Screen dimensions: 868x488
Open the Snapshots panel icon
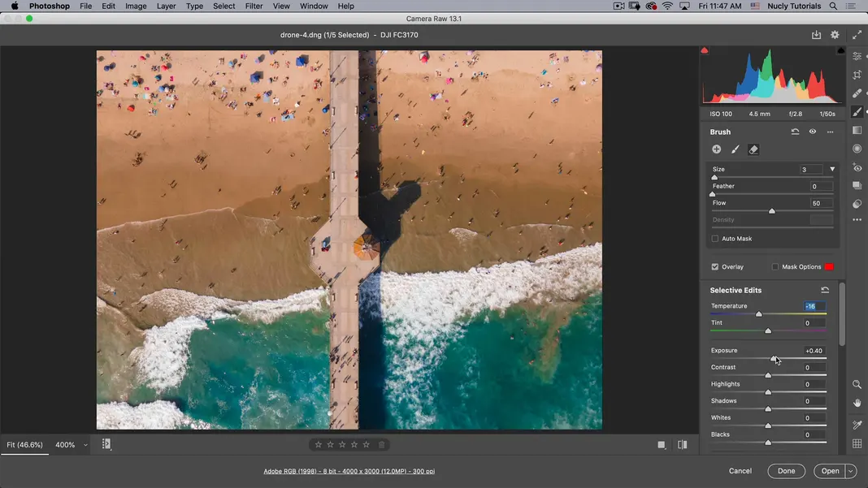tap(857, 185)
